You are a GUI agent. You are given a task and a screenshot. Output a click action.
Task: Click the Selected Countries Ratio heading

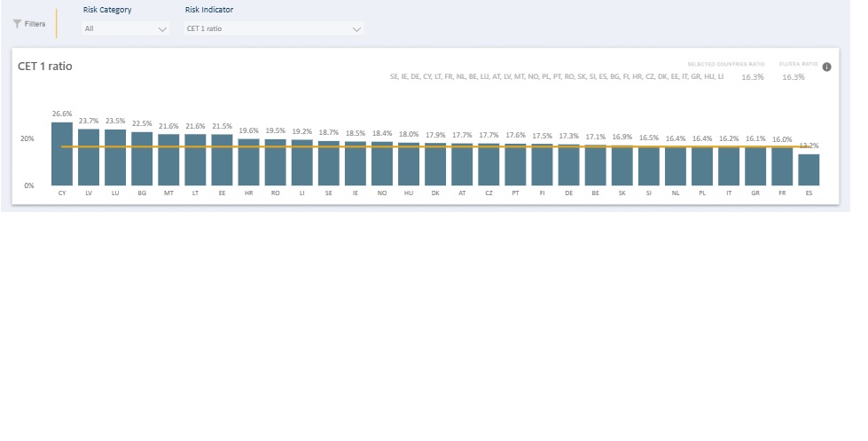pos(726,64)
